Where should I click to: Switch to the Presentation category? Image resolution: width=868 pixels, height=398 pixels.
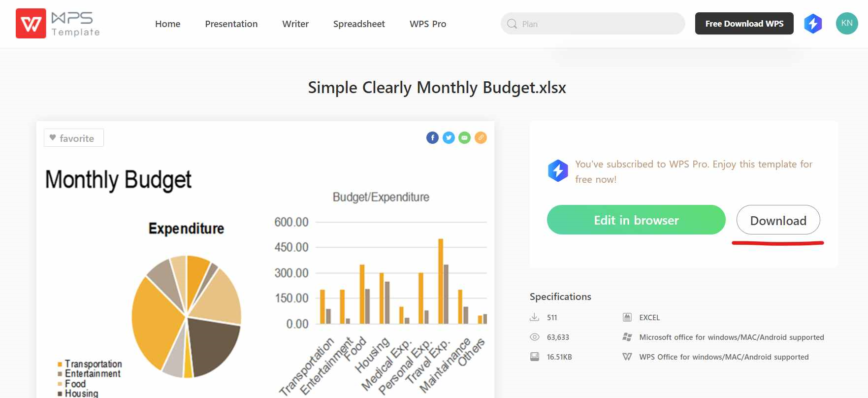[x=231, y=24]
